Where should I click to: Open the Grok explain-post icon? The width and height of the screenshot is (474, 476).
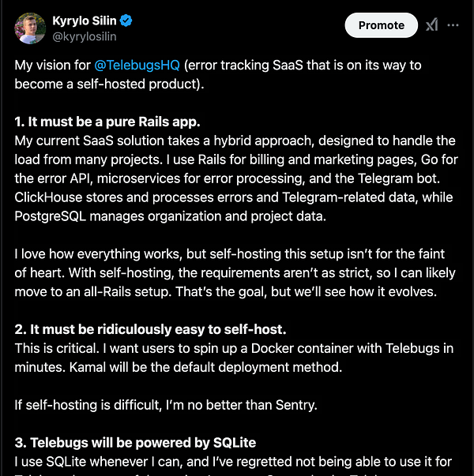tap(432, 25)
